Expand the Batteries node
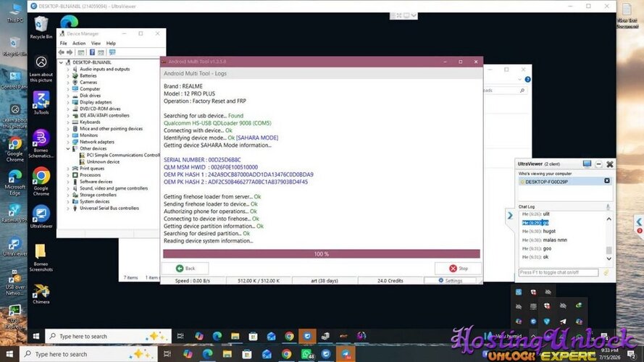 (x=68, y=76)
